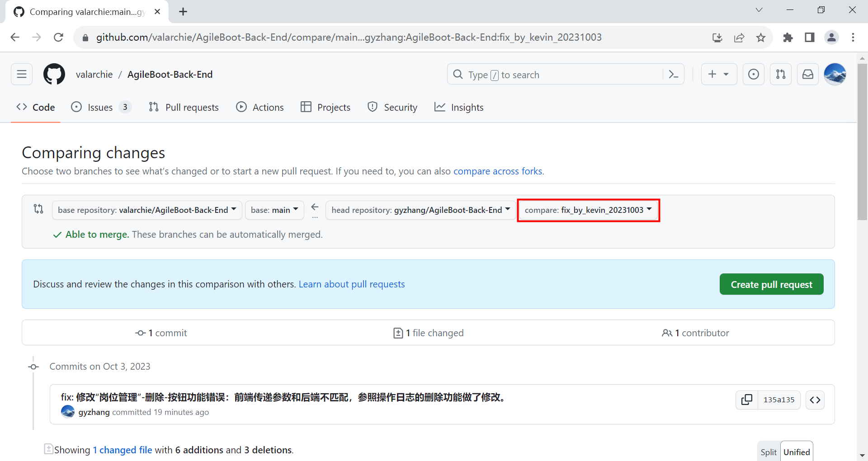Toggle the browser side panel
The height and width of the screenshot is (461, 868).
point(810,38)
